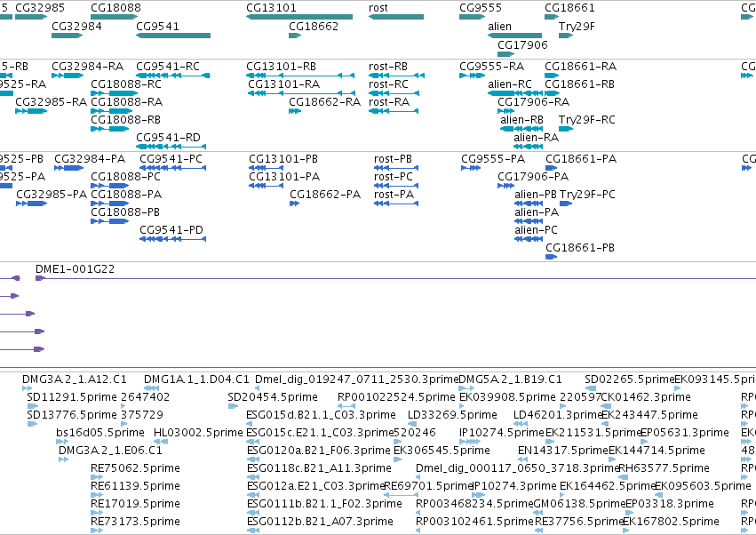This screenshot has height=535, width=756.
Task: Select EST SD11291.5prime
Action: click(32, 406)
